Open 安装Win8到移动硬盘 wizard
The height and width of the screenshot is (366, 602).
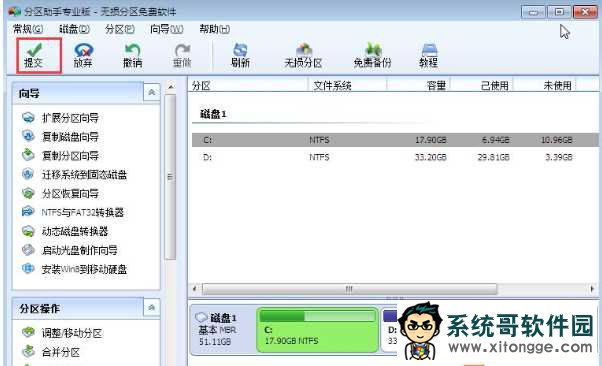click(x=84, y=269)
